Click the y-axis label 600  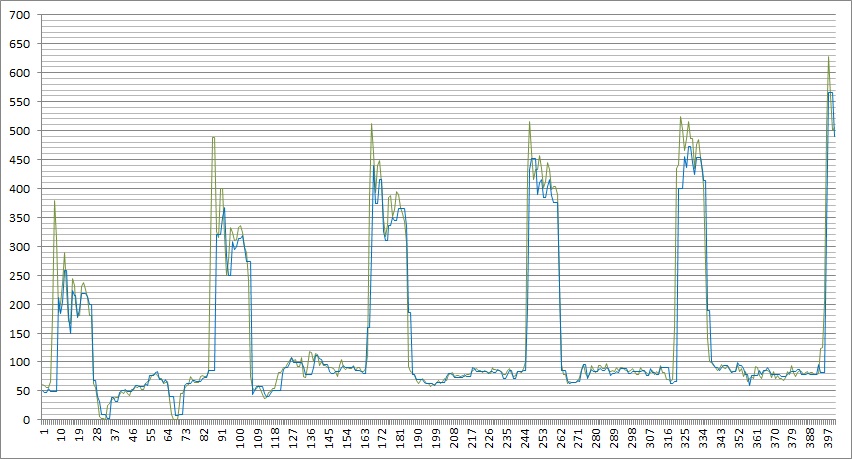click(x=20, y=73)
